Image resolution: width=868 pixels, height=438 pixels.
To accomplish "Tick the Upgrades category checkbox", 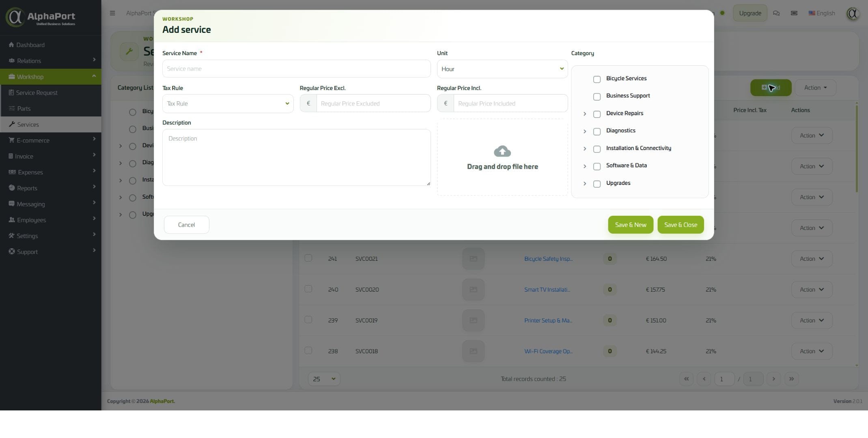I will 597,184.
